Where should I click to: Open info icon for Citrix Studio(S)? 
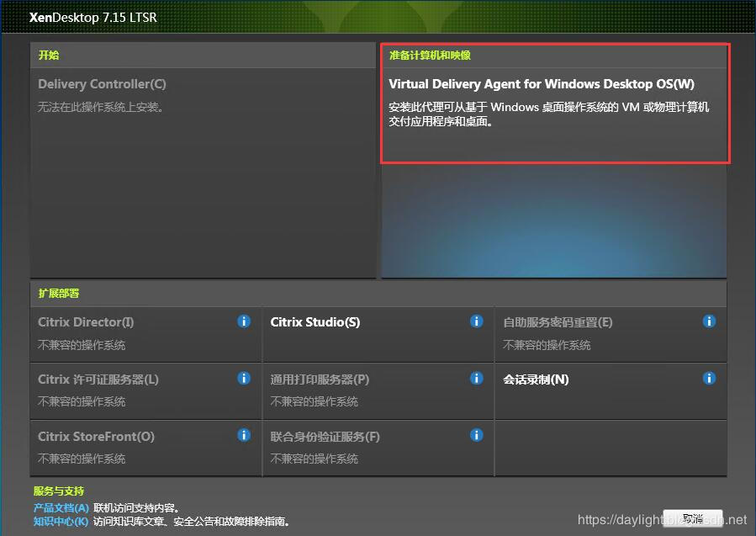[476, 321]
